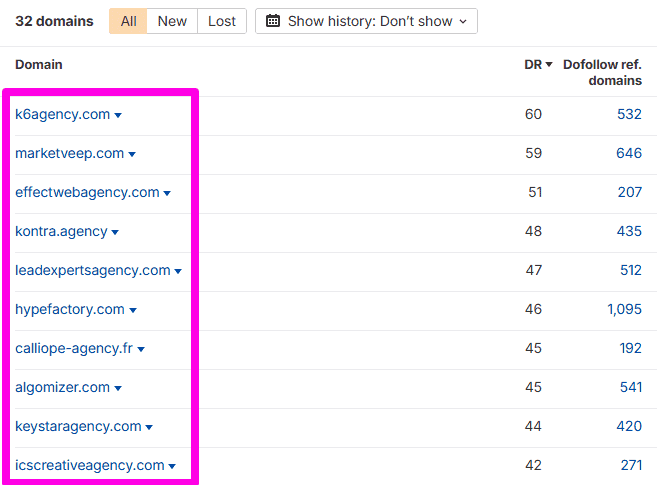Sort by the DR column header
Image resolution: width=657 pixels, height=485 pixels.
tap(538, 64)
